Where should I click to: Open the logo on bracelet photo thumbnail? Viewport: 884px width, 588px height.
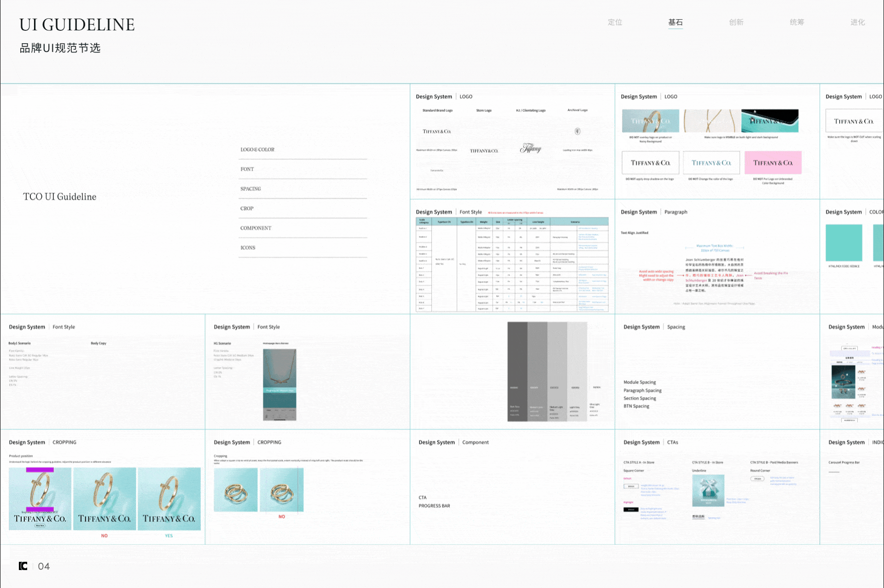(x=650, y=121)
